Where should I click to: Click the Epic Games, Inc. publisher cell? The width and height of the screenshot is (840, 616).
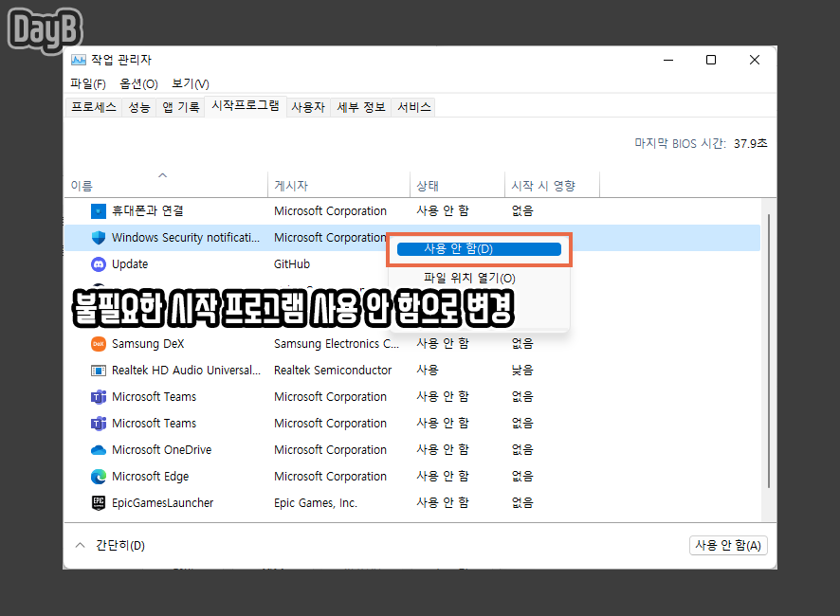pyautogui.click(x=316, y=503)
